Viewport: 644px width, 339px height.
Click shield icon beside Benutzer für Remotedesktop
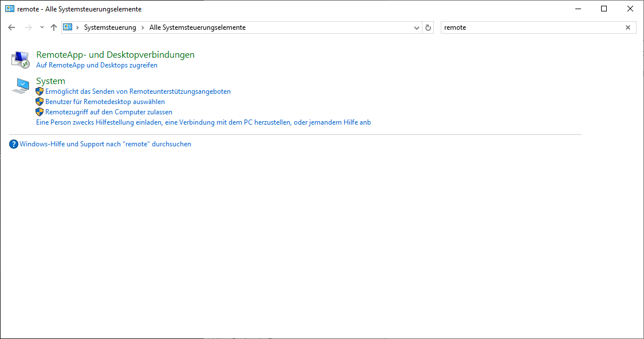click(x=39, y=102)
